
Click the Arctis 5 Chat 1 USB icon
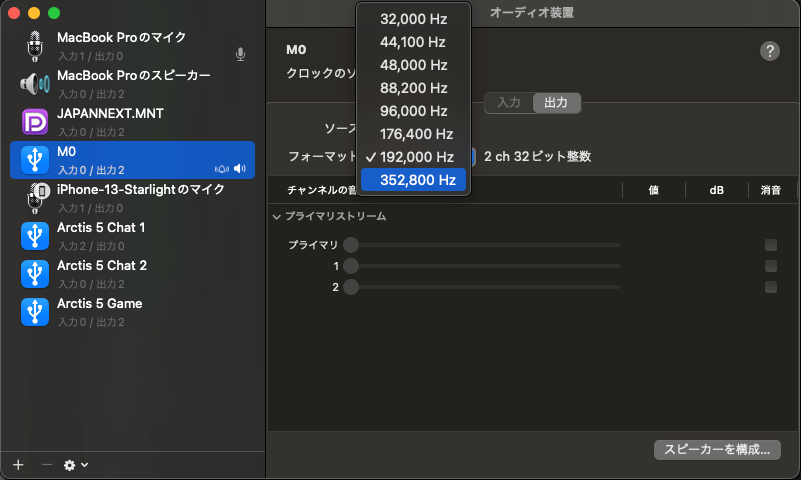pos(35,236)
